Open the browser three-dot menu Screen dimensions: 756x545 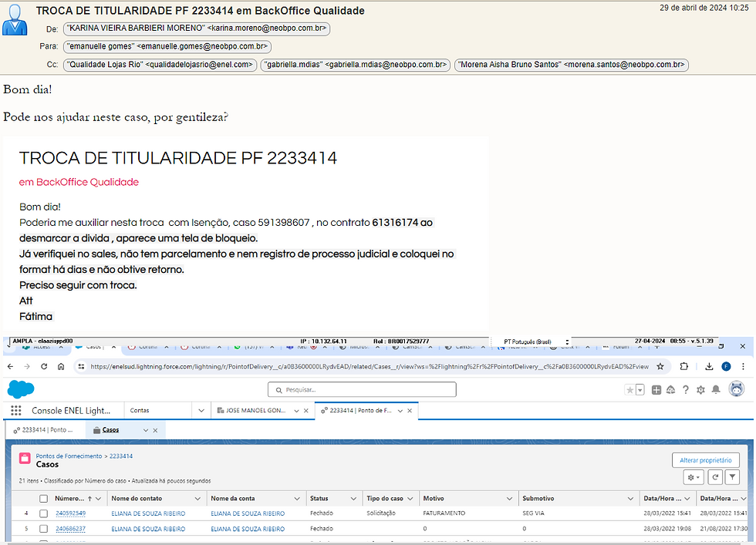tap(743, 367)
